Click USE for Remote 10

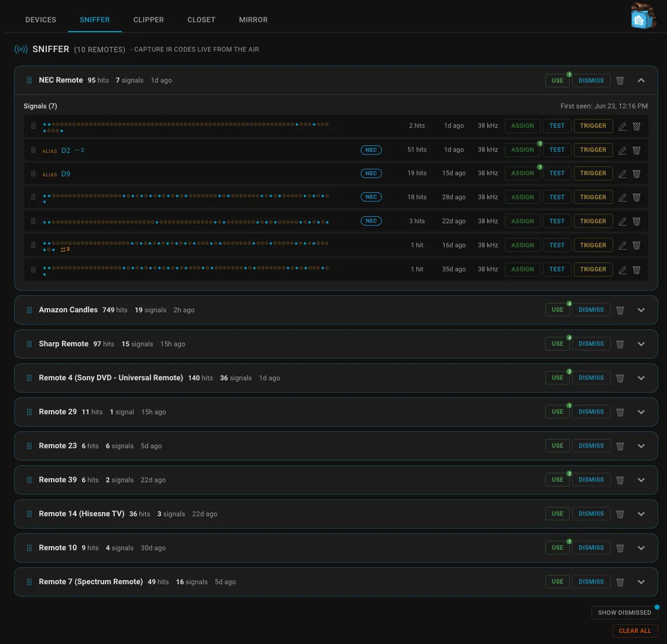[557, 548]
